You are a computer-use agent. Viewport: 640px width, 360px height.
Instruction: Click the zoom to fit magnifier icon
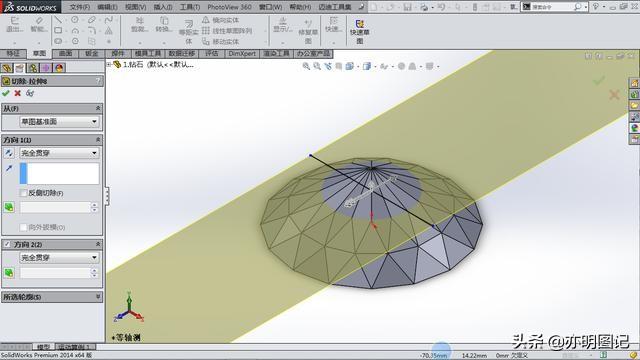pos(306,66)
